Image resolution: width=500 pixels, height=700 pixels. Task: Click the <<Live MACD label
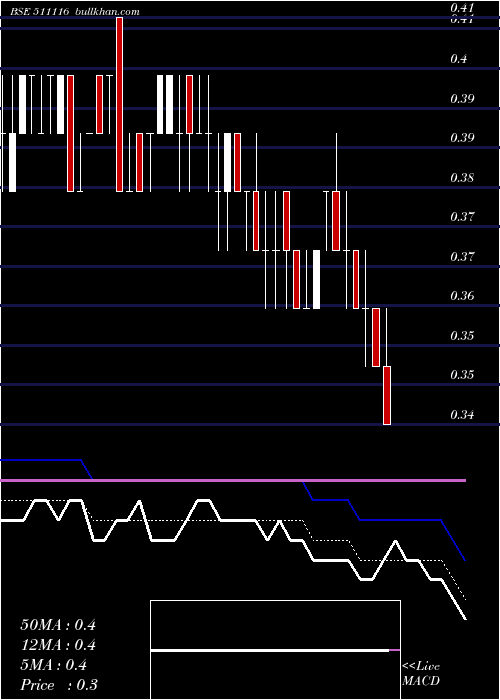pos(421,673)
